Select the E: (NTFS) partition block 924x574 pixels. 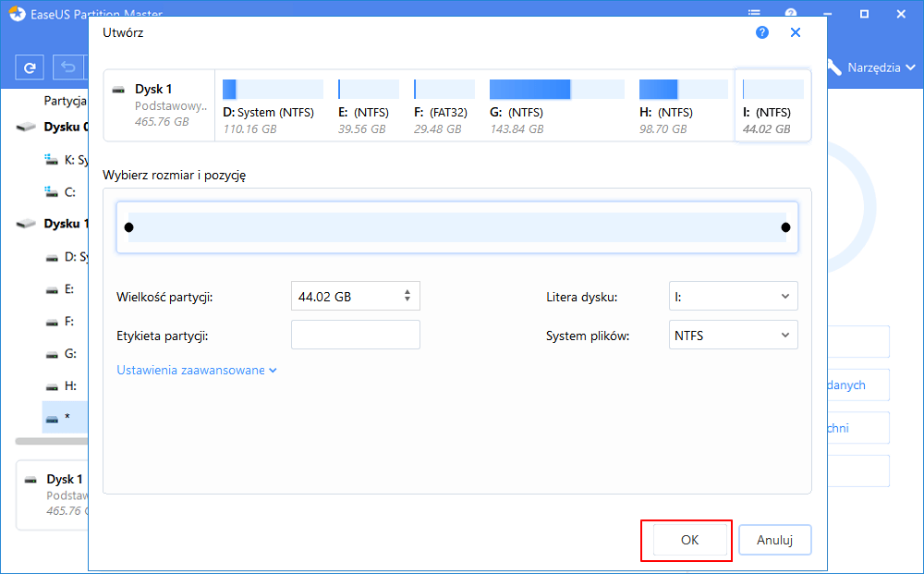pos(369,106)
